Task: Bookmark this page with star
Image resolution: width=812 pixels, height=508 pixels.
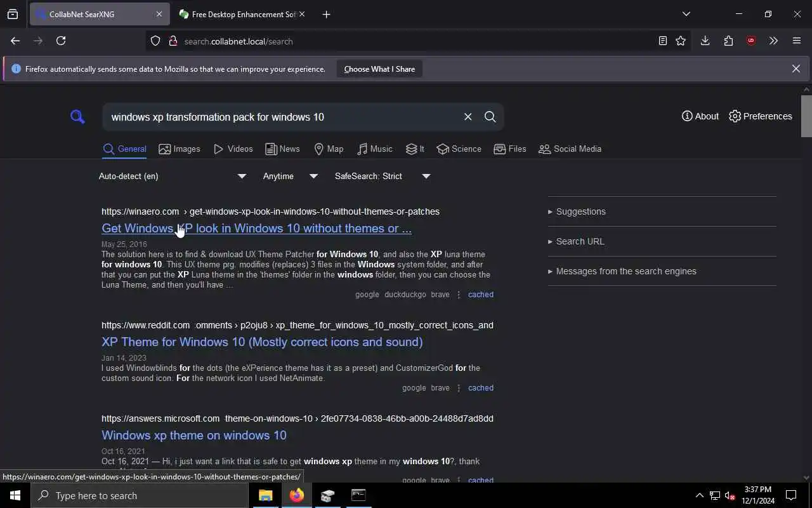Action: coord(681,41)
